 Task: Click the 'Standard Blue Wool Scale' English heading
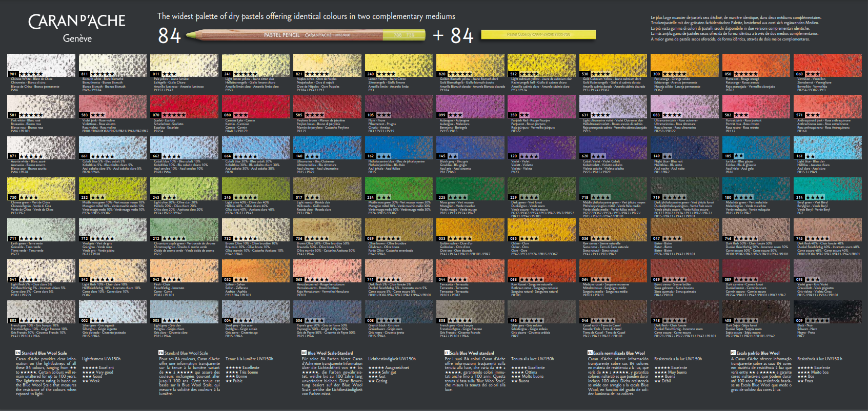tap(44, 353)
